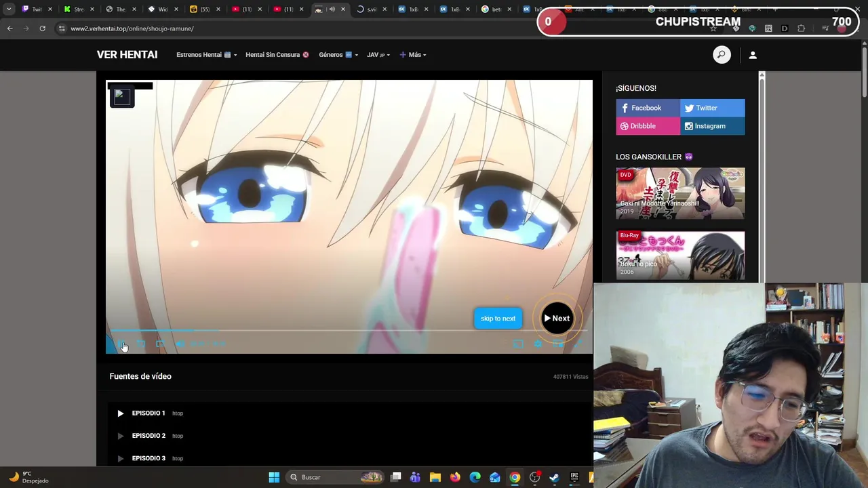This screenshot has width=868, height=488.
Task: Switch to the Kick 'Stre' browser tab
Action: point(79,9)
